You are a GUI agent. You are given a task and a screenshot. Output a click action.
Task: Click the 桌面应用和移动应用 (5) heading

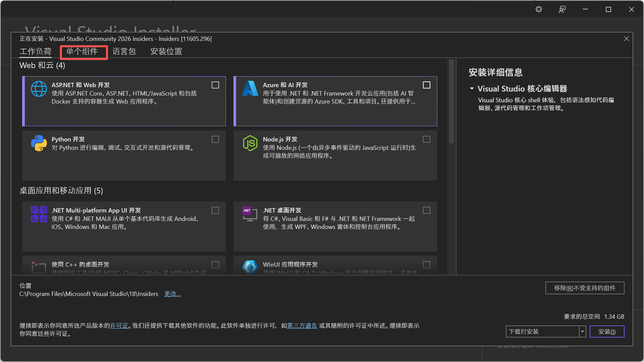pos(61,191)
